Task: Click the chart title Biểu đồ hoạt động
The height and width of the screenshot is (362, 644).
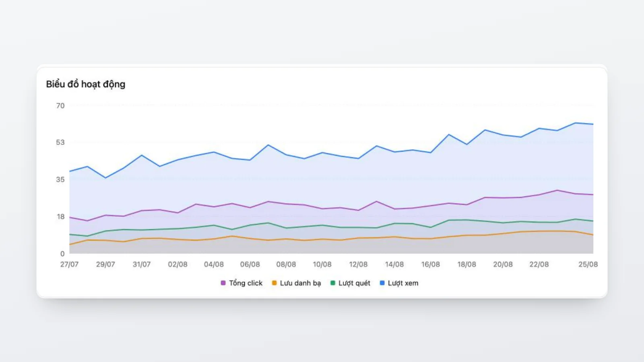Action: [x=86, y=84]
